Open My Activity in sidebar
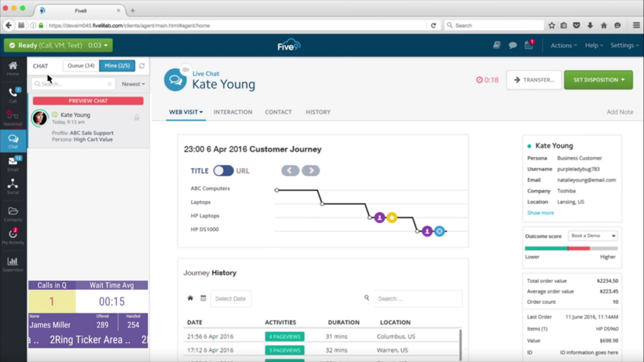The width and height of the screenshot is (644, 362). click(x=13, y=237)
